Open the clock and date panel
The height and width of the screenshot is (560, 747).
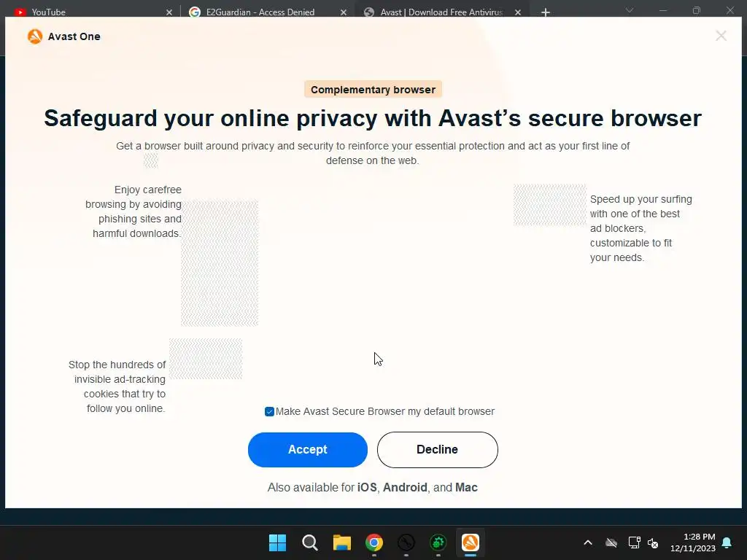tap(693, 542)
